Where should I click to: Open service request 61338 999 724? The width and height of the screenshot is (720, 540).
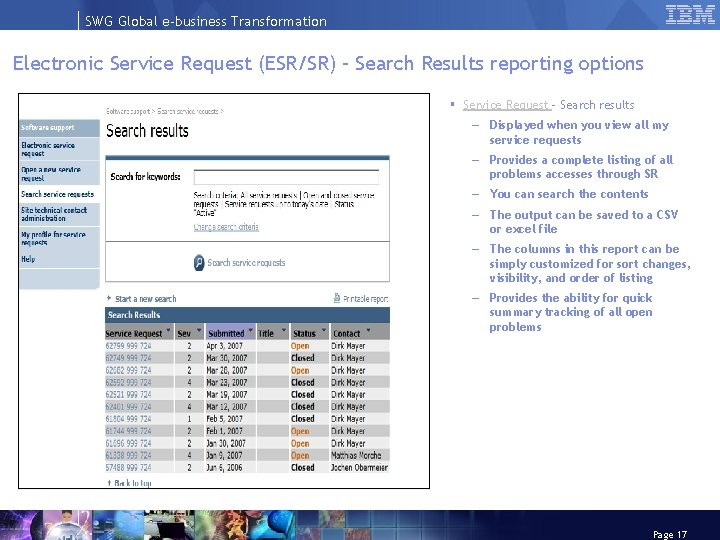[x=128, y=455]
